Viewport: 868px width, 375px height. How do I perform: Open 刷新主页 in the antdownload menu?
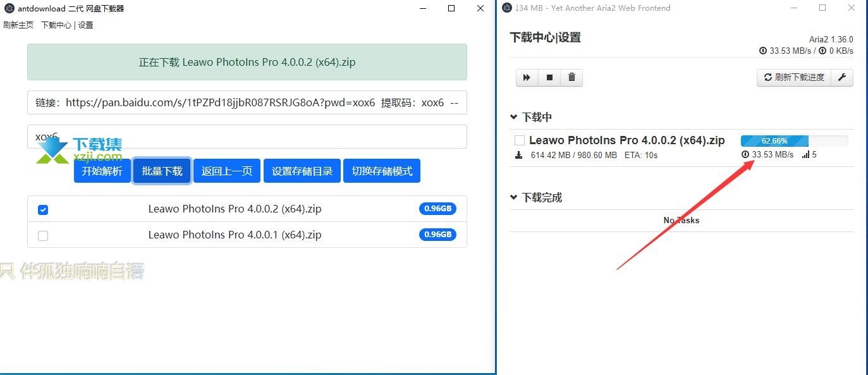click(18, 25)
